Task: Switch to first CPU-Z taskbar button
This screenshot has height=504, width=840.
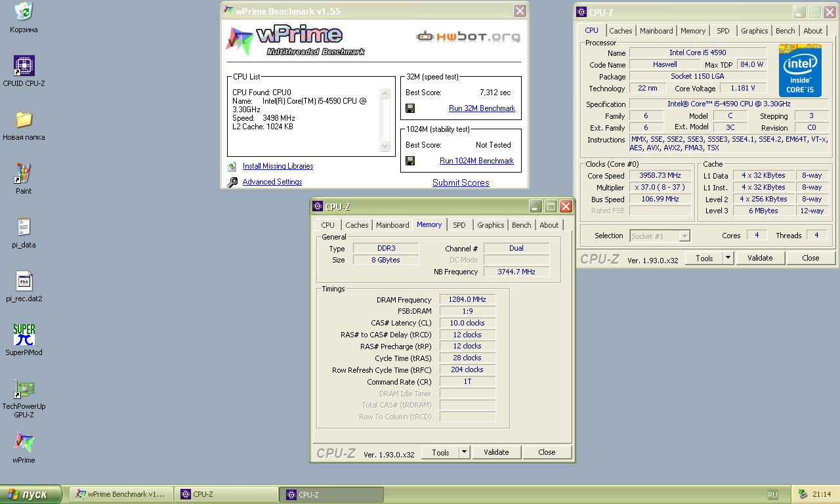Action: click(x=227, y=495)
